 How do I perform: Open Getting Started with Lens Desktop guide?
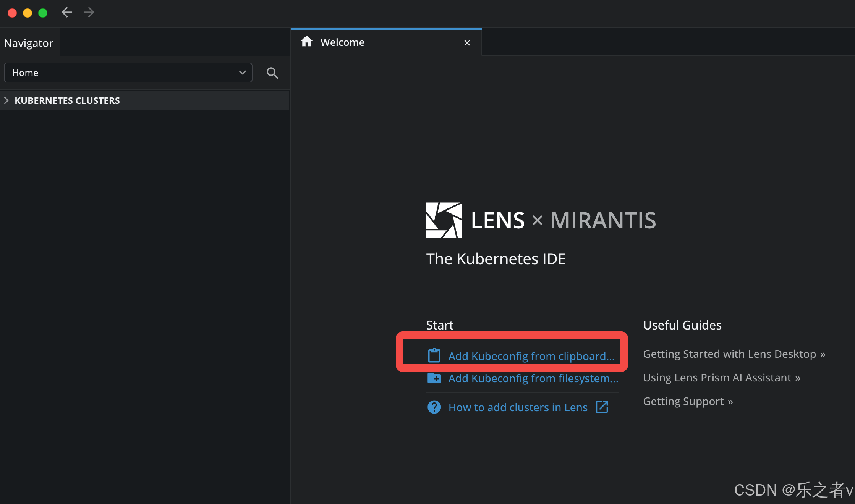coord(734,354)
